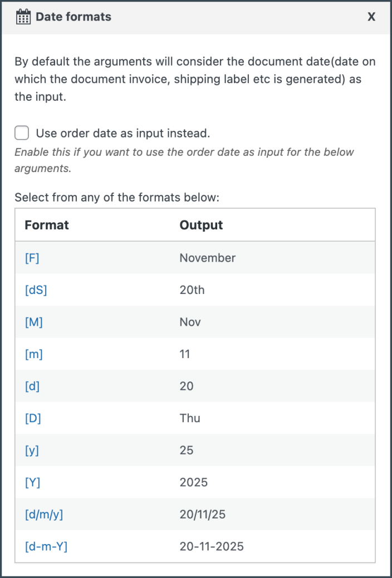The image size is (392, 578).
Task: Enable Use order date as input checkbox
Action: (22, 133)
